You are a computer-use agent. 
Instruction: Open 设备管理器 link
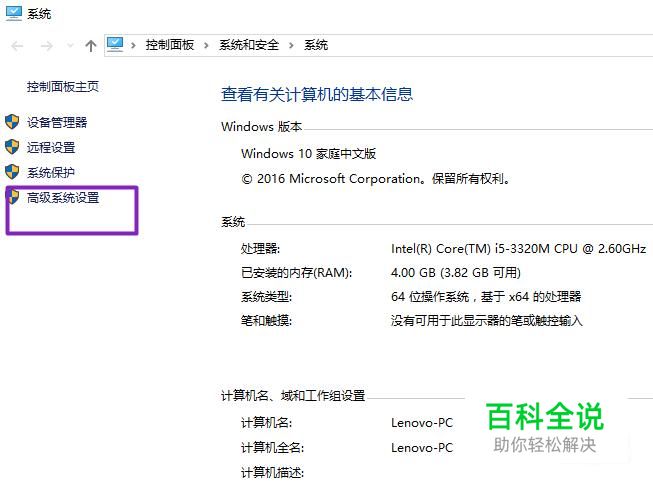tap(57, 122)
